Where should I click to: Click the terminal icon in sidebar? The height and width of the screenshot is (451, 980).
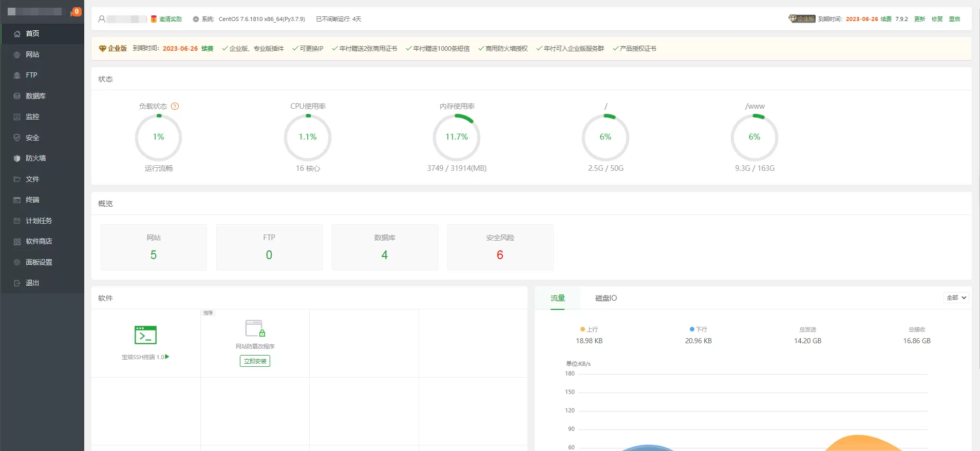tap(17, 200)
